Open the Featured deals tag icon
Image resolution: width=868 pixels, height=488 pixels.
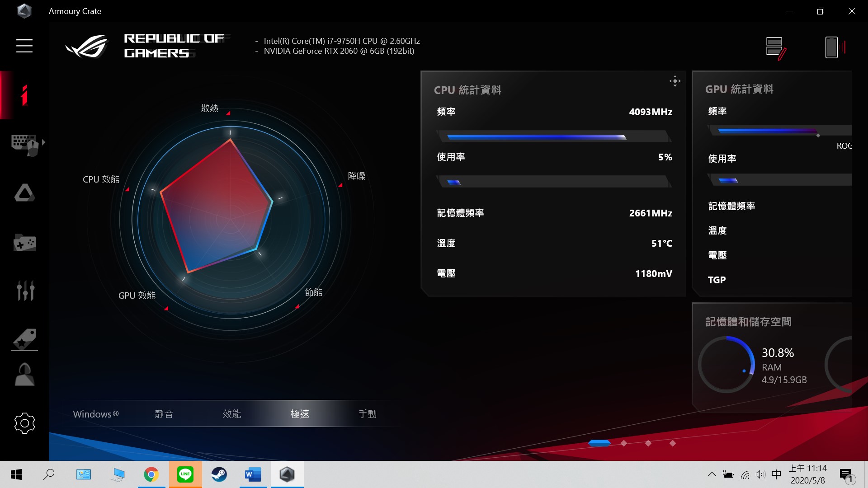pos(24,339)
